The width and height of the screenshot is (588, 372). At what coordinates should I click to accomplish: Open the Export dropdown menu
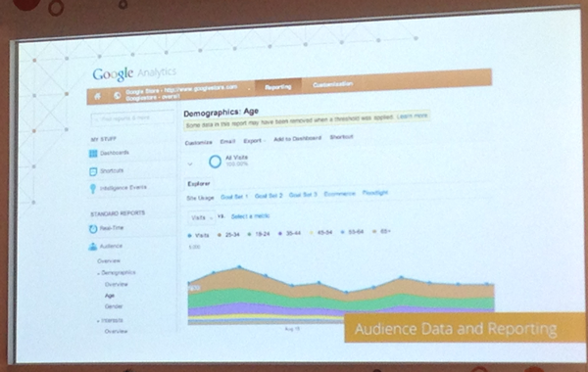point(254,141)
